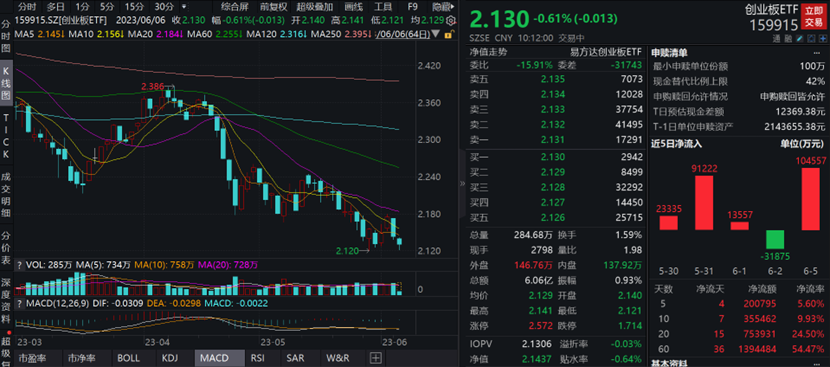Open date range 64日 dropdown triangle

tap(435, 34)
